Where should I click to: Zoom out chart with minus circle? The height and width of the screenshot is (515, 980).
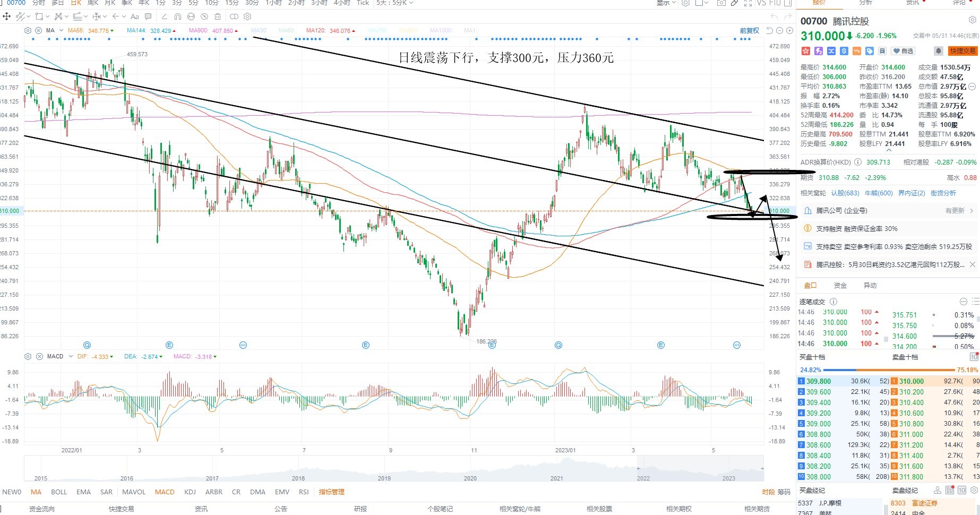point(779,31)
